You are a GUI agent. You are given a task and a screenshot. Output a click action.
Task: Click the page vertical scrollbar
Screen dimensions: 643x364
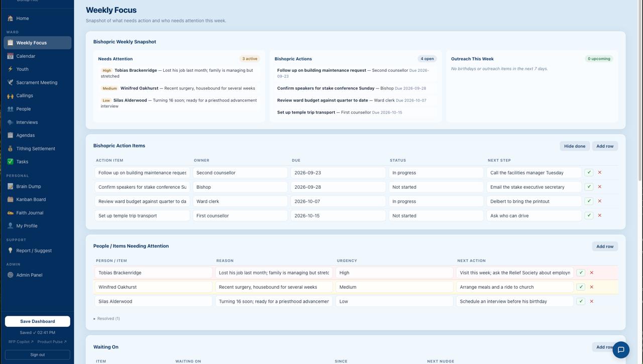coord(640,90)
